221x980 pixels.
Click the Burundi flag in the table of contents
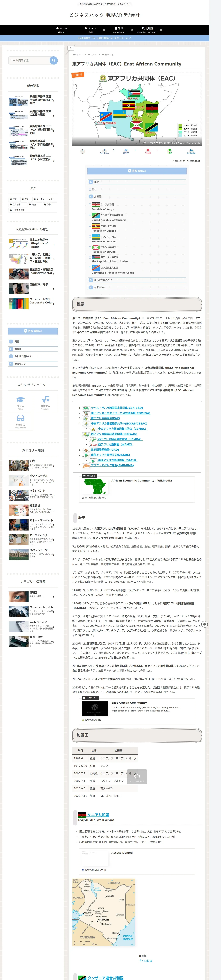[96, 247]
